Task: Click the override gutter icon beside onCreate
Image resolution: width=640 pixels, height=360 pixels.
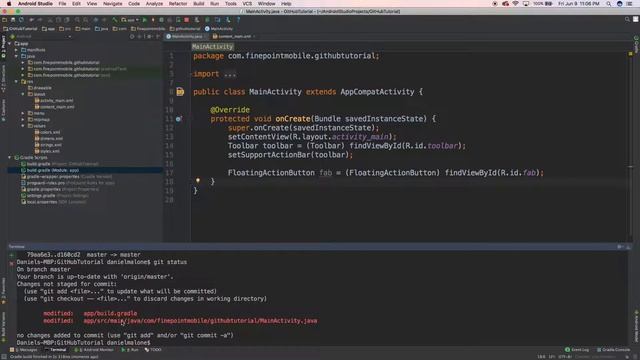Action: click(178, 119)
